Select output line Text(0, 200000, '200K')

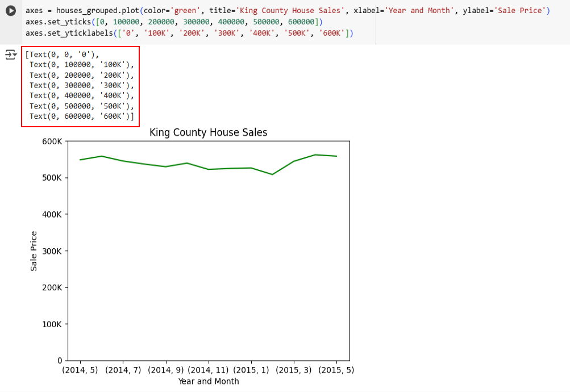tap(82, 75)
